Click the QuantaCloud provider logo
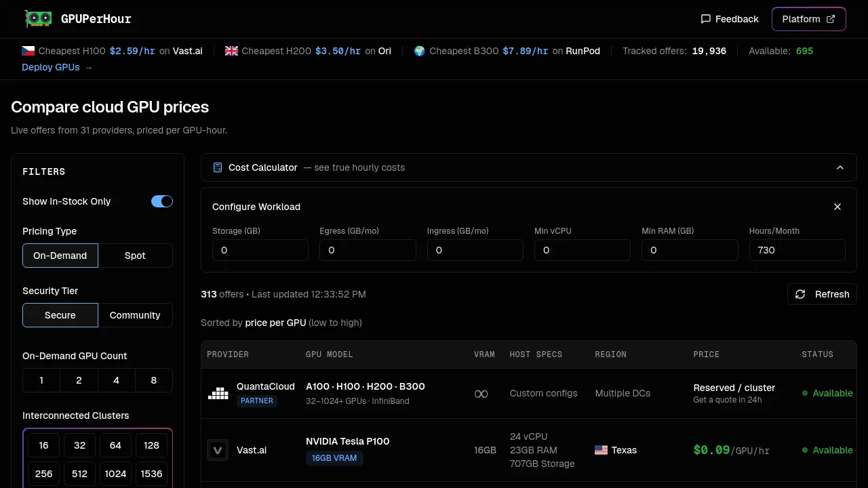The image size is (868, 488). point(218,393)
